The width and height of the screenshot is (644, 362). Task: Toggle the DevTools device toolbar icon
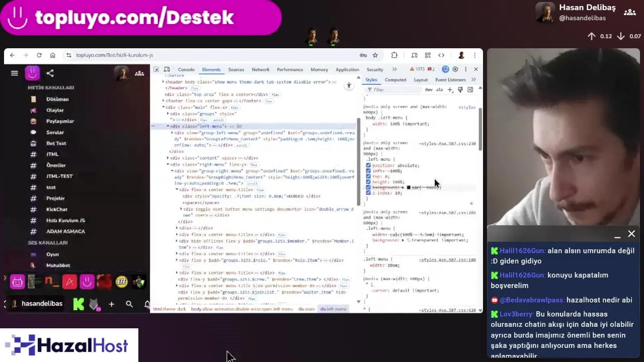[x=167, y=69]
